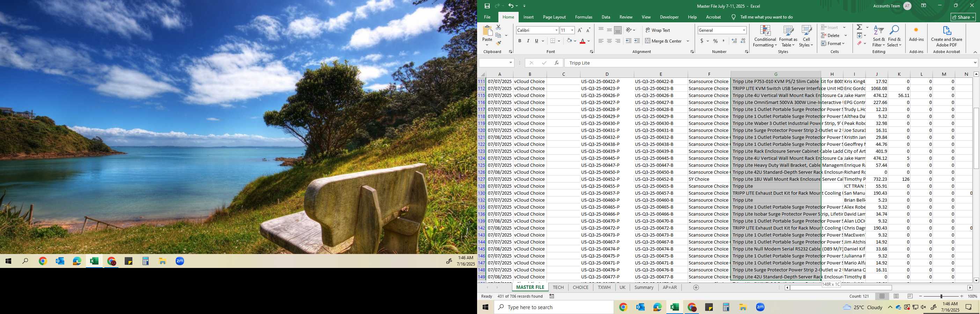The width and height of the screenshot is (980, 314).
Task: Toggle Middle Align in Alignment group
Action: [609, 30]
